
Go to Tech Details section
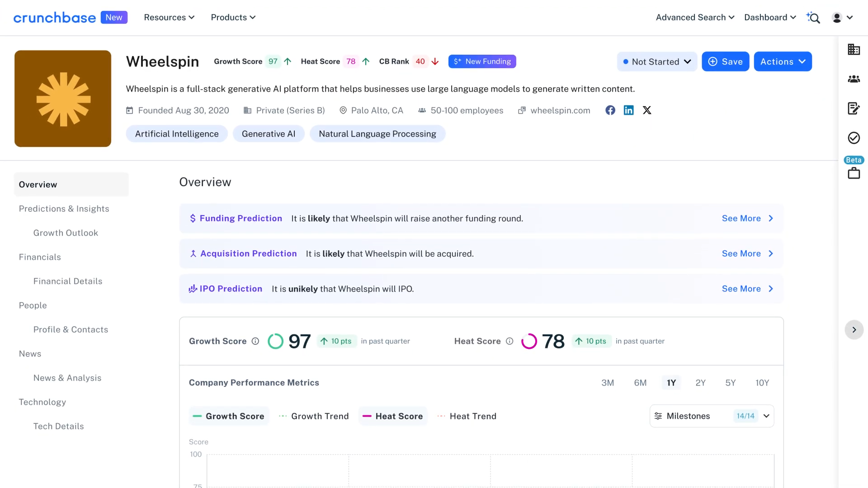58,427
